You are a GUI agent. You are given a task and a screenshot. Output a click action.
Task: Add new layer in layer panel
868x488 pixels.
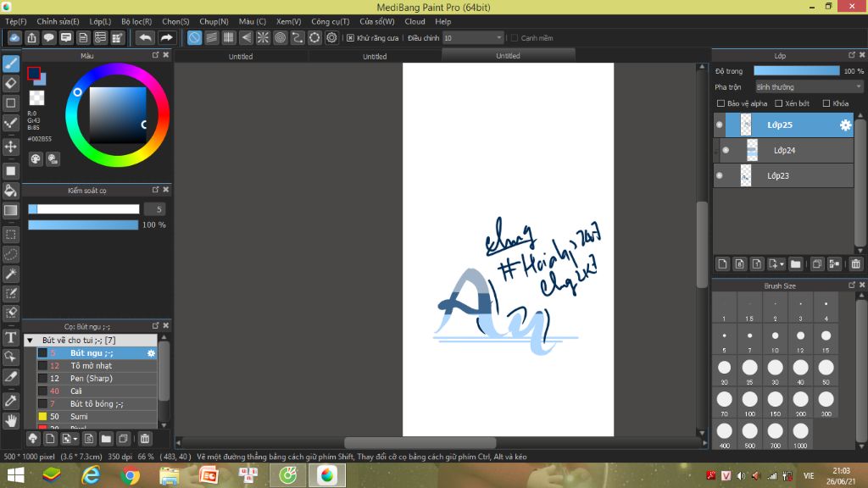click(722, 264)
